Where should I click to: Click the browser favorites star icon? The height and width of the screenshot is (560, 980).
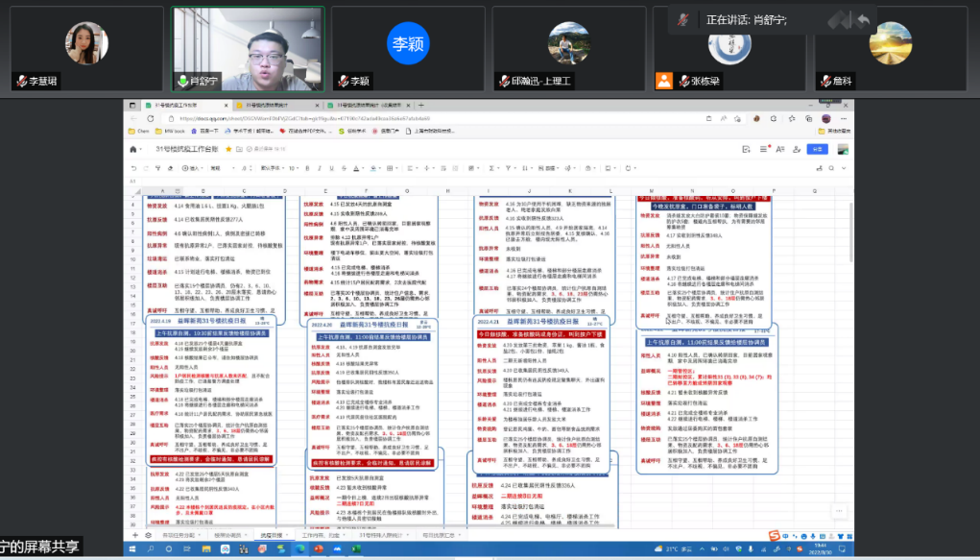792,118
